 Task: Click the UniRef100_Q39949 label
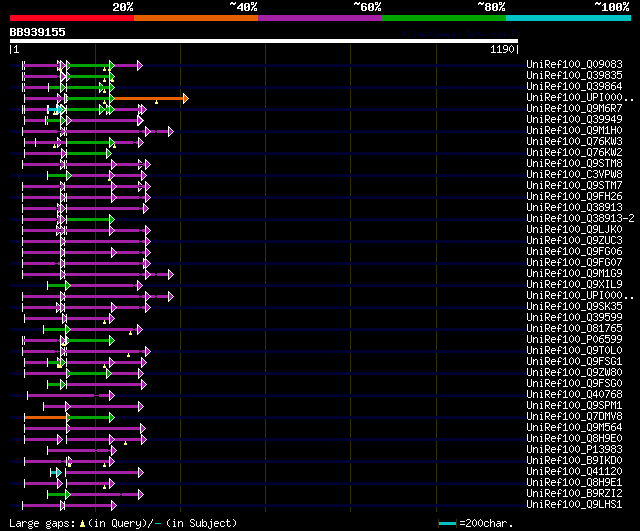574,120
